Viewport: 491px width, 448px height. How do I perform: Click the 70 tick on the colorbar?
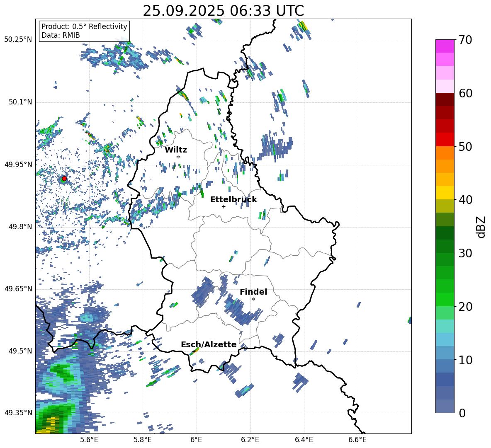point(465,40)
